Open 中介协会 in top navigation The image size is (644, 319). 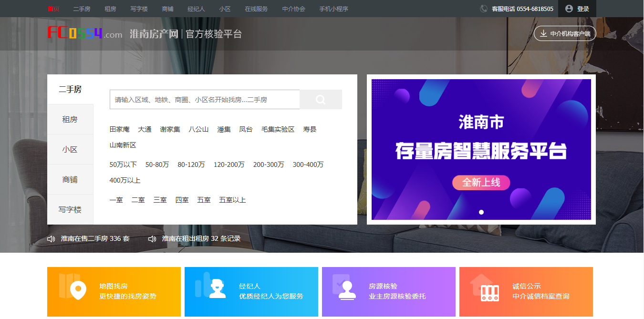(293, 9)
